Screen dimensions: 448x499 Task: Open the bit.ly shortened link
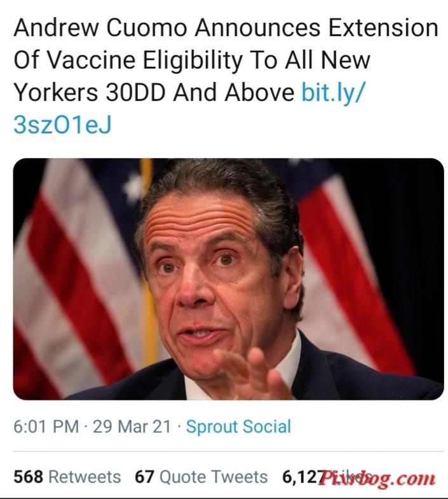click(x=334, y=93)
